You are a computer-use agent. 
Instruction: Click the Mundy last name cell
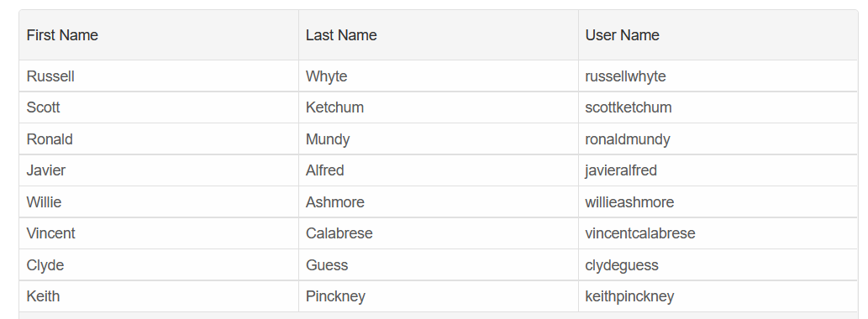(439, 139)
